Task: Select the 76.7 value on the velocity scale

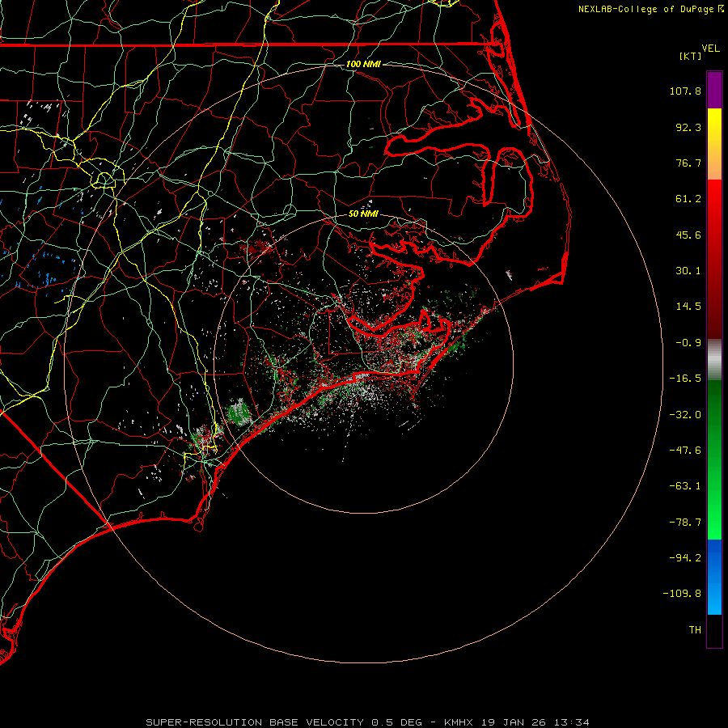Action: tap(688, 163)
